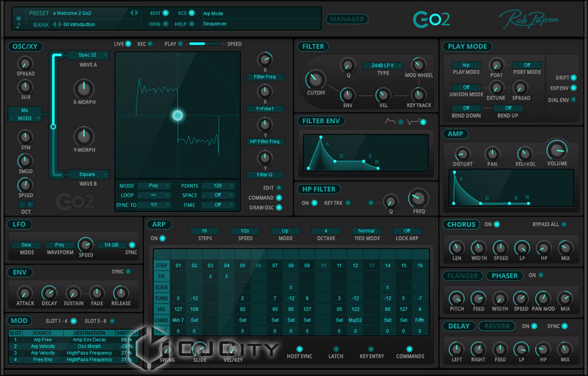Open the oscillator Mix MODE selector

click(x=25, y=114)
